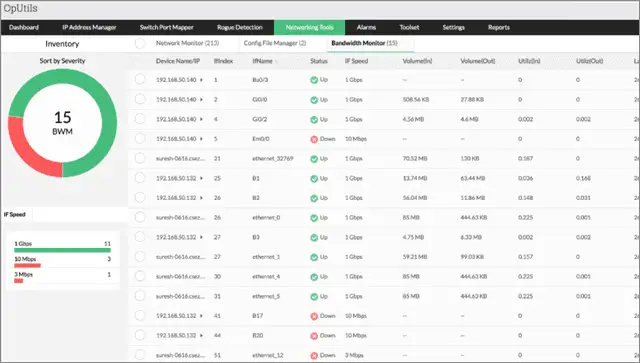Viewport: 640px width, 363px height.
Task: Sort by Volume(In) column header
Action: [x=417, y=61]
